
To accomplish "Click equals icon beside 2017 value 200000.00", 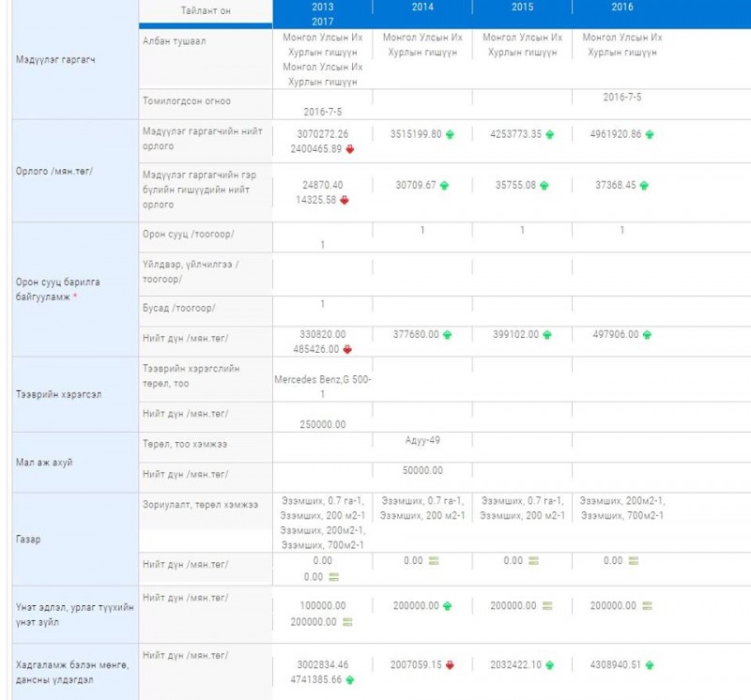I will [x=347, y=622].
